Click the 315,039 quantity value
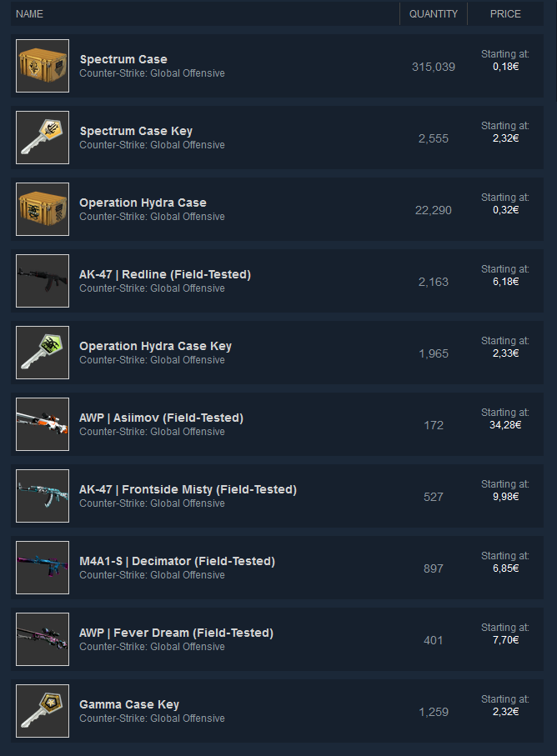The height and width of the screenshot is (756, 557). [x=434, y=67]
